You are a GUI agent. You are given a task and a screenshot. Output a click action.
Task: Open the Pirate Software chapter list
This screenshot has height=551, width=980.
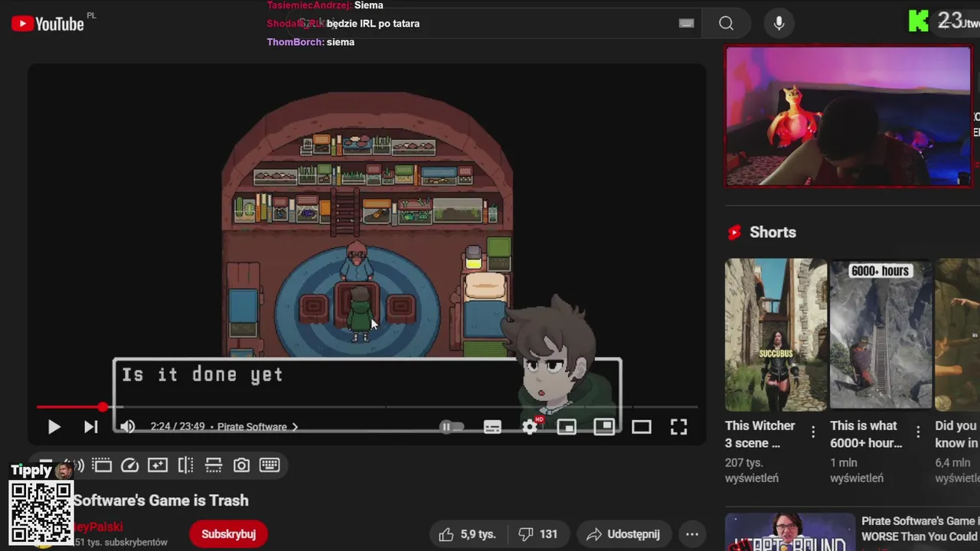[x=257, y=427]
